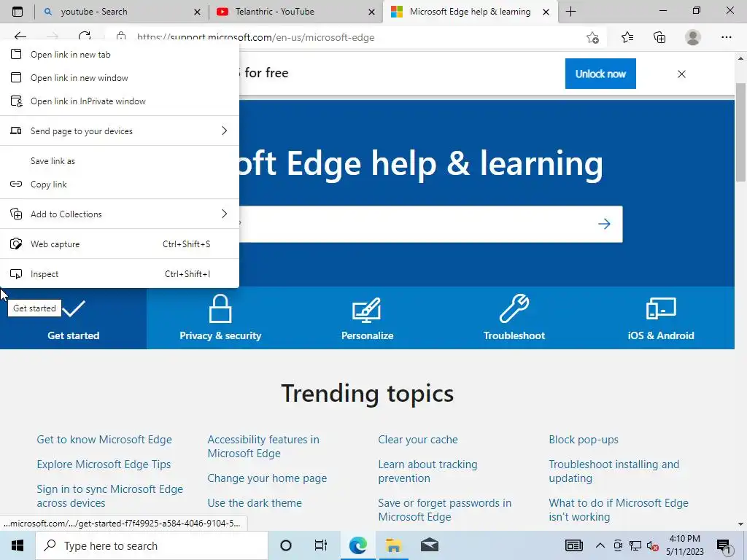The width and height of the screenshot is (747, 560).
Task: Click the scrollbar down arrow
Action: (x=740, y=524)
